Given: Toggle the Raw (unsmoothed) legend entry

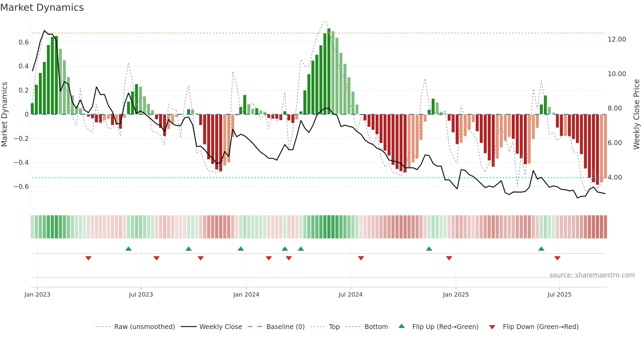Looking at the screenshot, I should (x=135, y=327).
